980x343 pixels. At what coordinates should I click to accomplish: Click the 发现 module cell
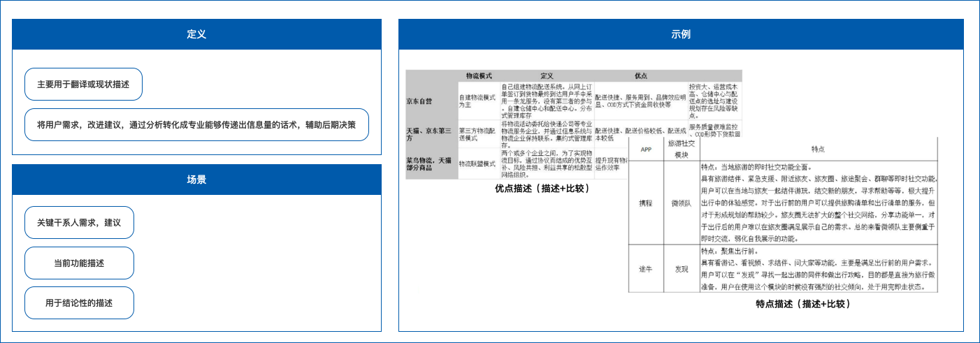point(681,268)
